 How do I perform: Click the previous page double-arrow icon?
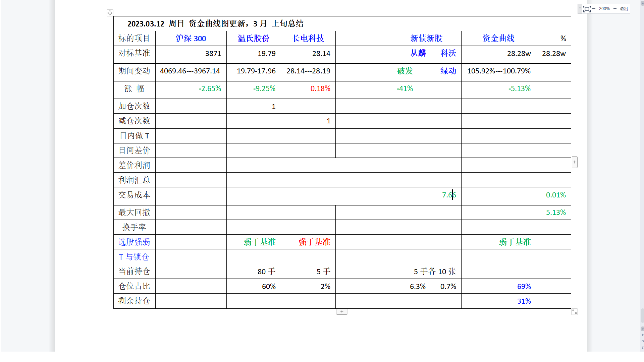coord(642,335)
